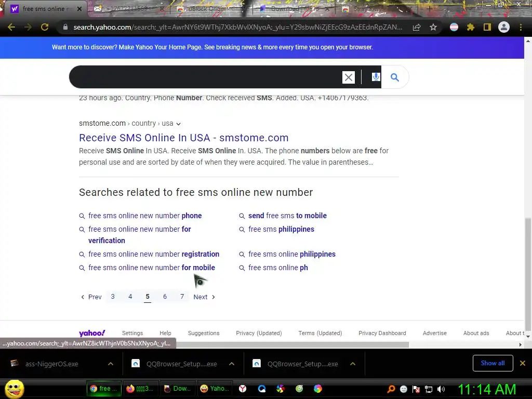The image size is (532, 399).
Task: Open options chevron for middle QQBrowser_Setup download
Action: tap(232, 364)
